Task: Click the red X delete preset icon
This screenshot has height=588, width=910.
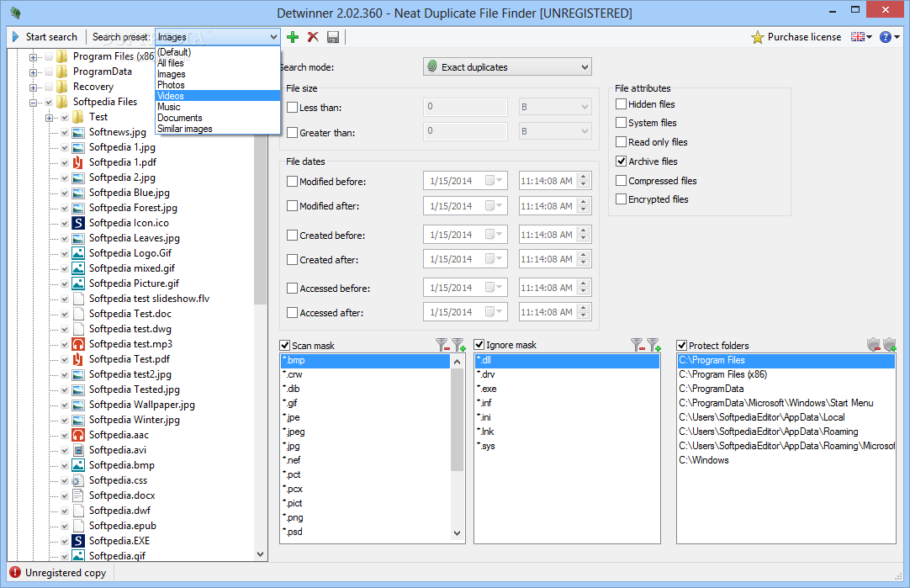Action: point(313,37)
